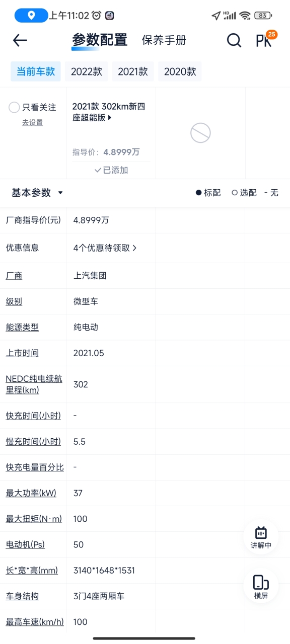Switch to landscape with 横屏 icon
The height and width of the screenshot is (644, 290).
(261, 587)
